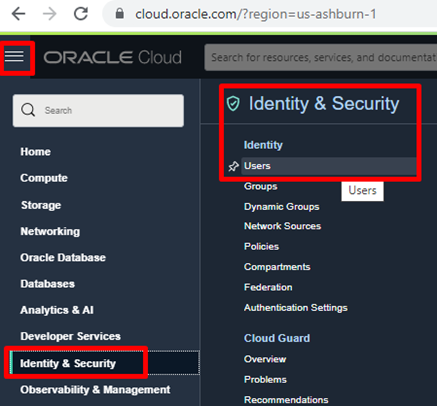Open the Developer Services category

pyautogui.click(x=70, y=336)
